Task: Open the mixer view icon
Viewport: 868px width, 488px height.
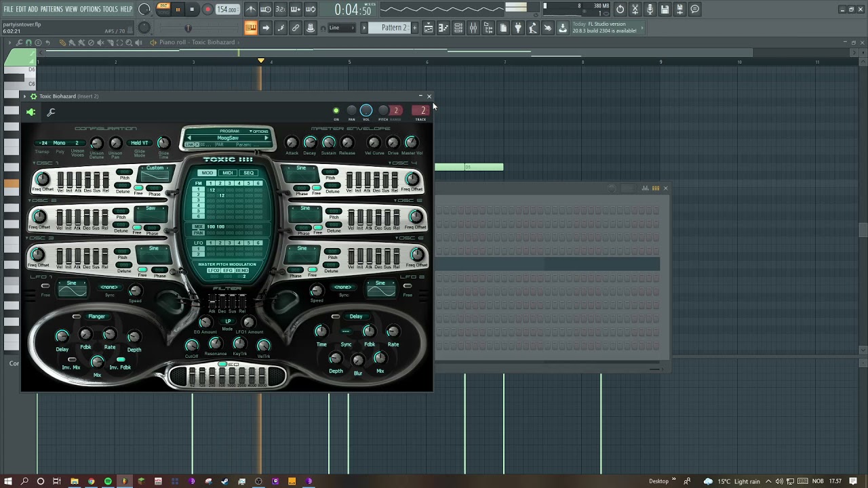Action: (473, 28)
